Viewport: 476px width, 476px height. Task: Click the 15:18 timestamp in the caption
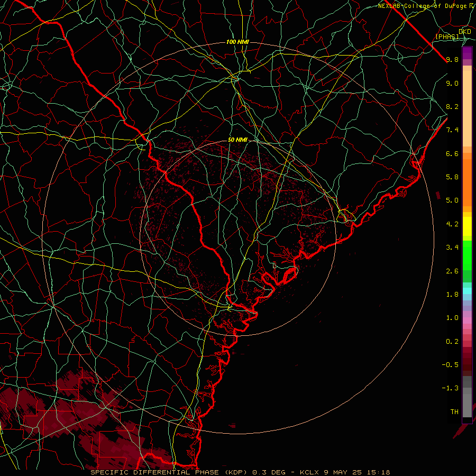point(378,472)
